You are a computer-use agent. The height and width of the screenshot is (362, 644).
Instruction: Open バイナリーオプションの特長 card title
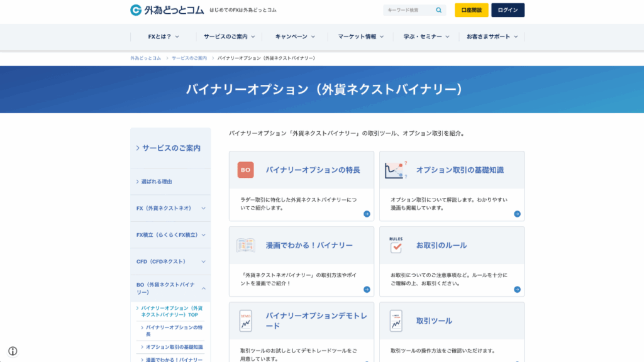313,170
